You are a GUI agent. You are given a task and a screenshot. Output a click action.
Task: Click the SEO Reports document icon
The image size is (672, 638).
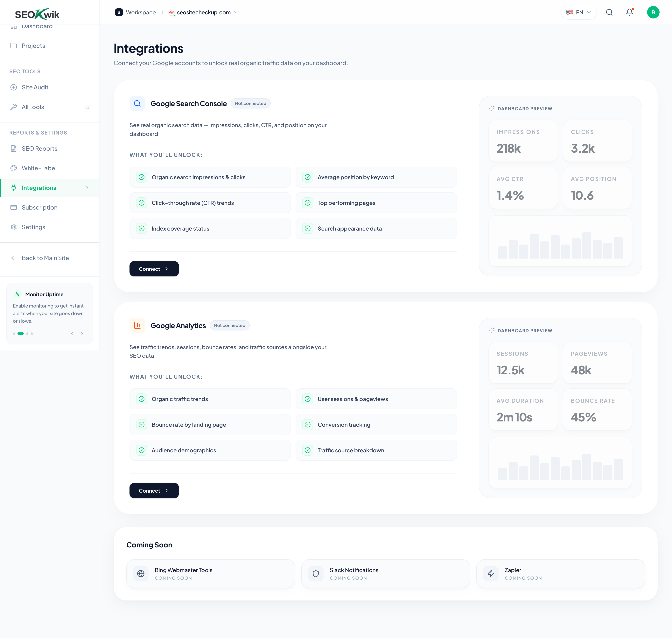(x=14, y=149)
